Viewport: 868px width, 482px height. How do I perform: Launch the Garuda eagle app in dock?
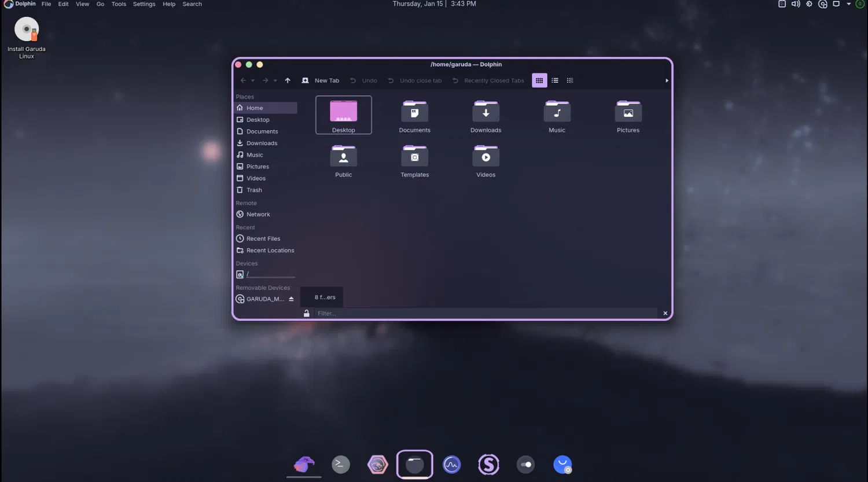click(304, 464)
